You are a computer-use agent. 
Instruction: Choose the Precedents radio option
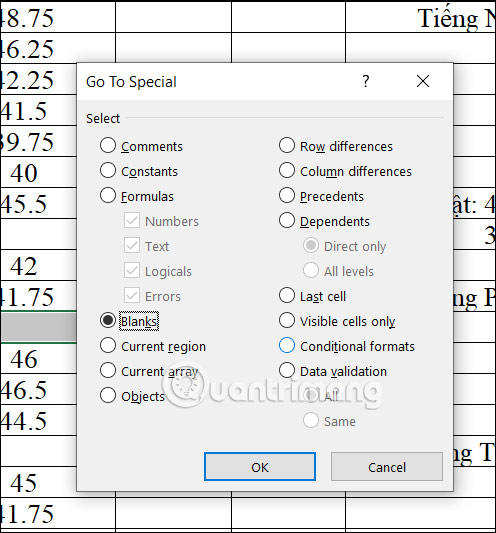(287, 196)
